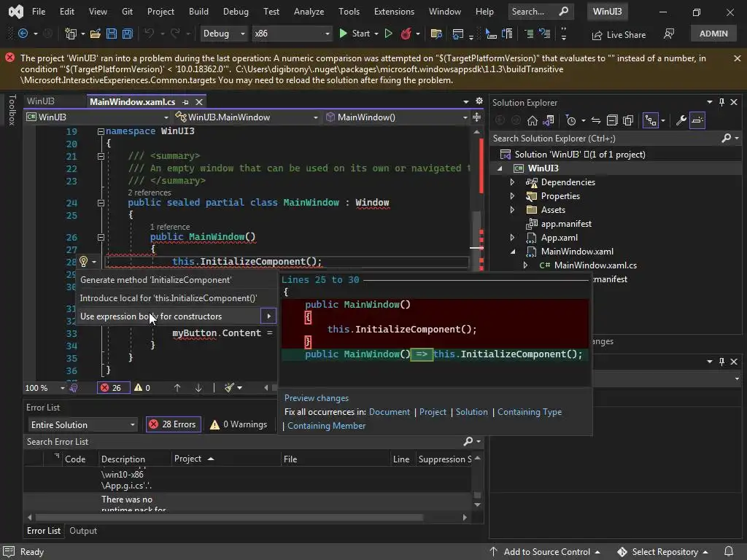The image size is (747, 560).
Task: Select Generate method 'InitializeComponent' action
Action: click(x=177, y=280)
